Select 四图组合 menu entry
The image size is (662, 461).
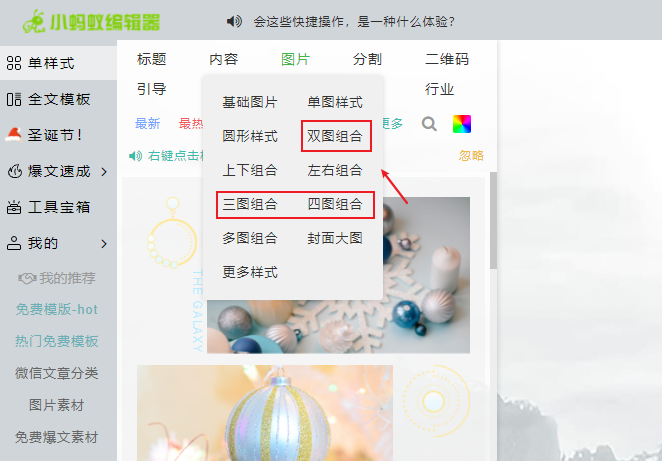tap(335, 204)
